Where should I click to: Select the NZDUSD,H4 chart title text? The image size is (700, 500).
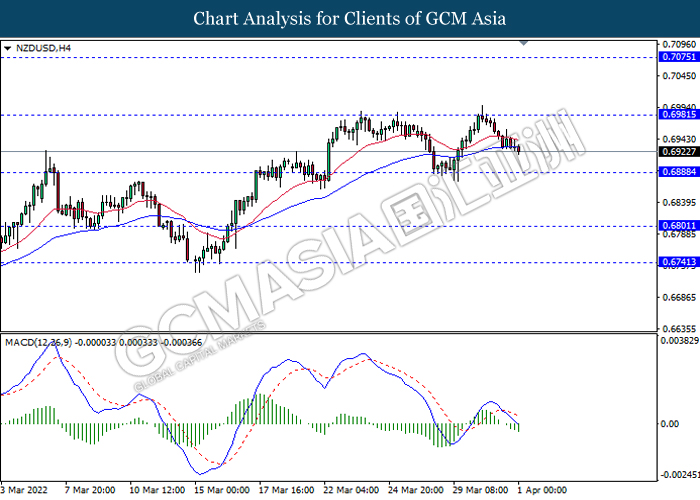tap(43, 48)
